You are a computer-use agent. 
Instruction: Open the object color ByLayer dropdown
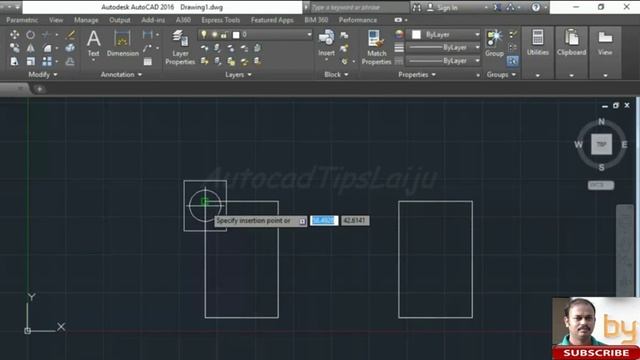pyautogui.click(x=477, y=35)
